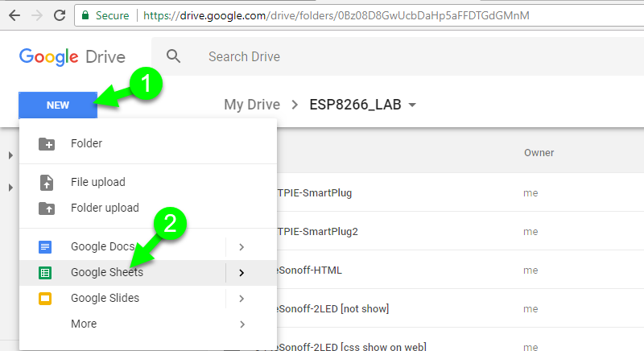Select More in the New menu
The height and width of the screenshot is (351, 644).
(148, 324)
